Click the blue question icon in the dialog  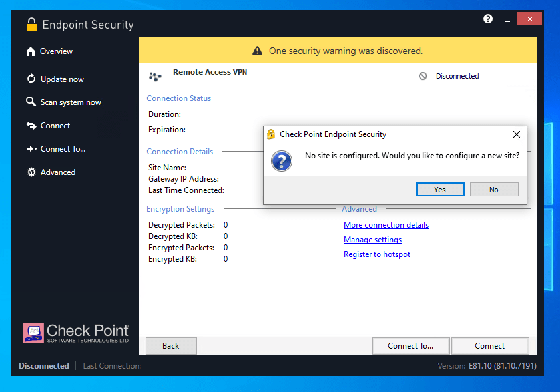click(x=282, y=161)
